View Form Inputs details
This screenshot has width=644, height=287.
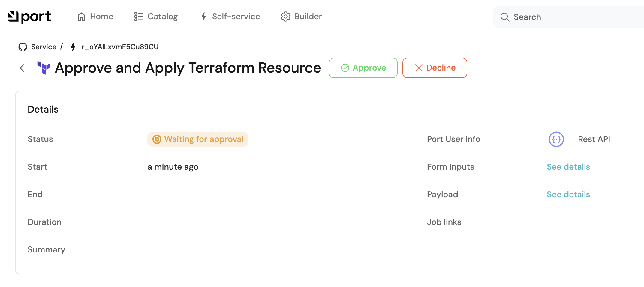(x=568, y=167)
